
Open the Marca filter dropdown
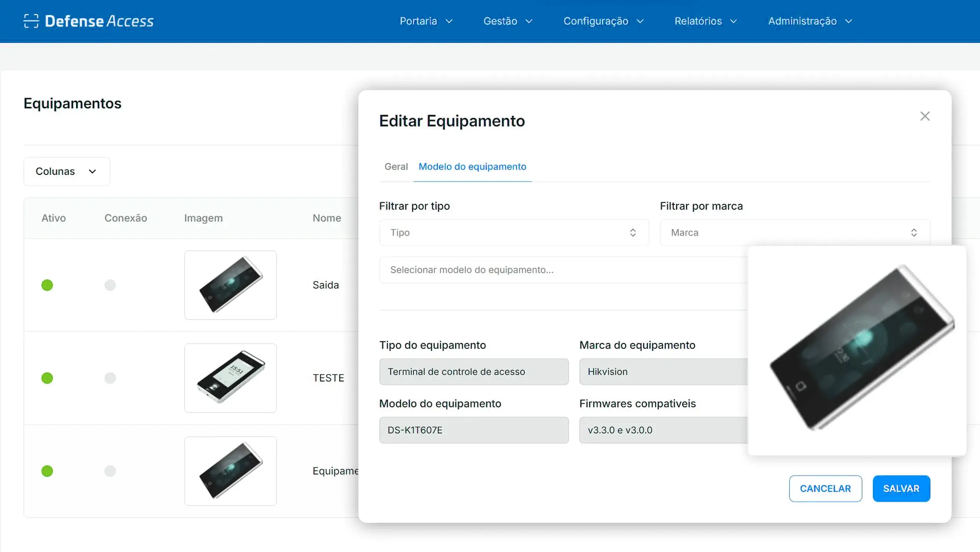[x=794, y=233]
